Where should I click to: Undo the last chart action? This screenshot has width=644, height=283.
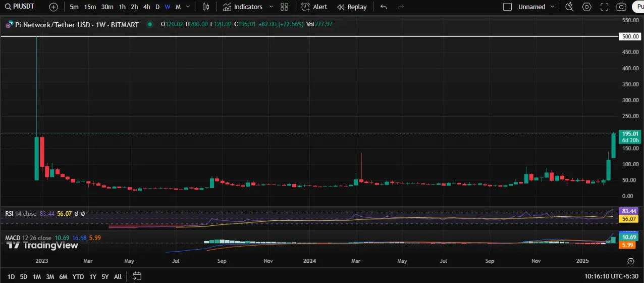[384, 7]
